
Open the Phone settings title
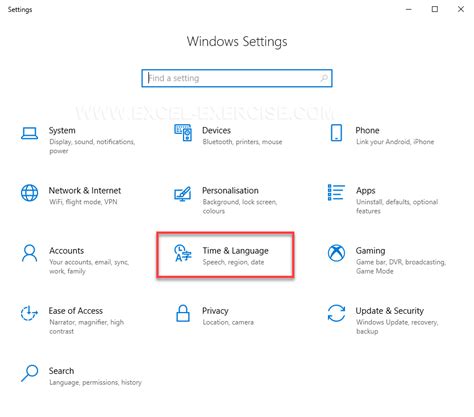click(x=367, y=130)
